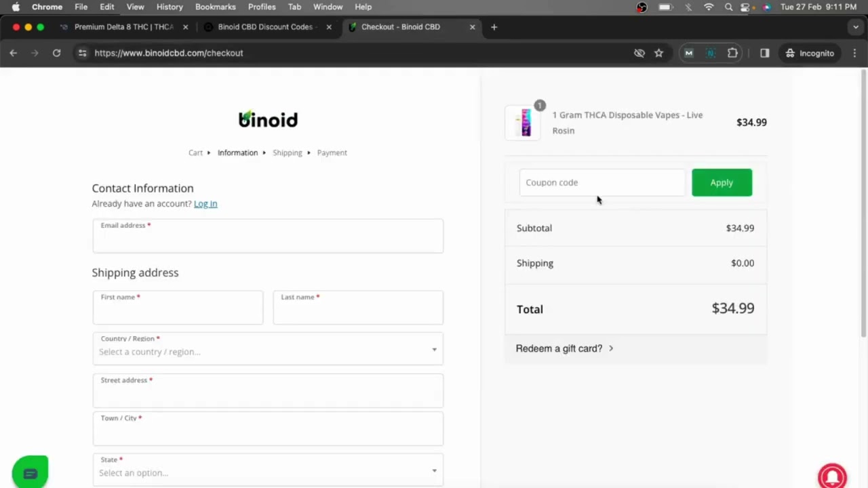Click the date and time in menu bar
Image resolution: width=868 pixels, height=488 pixels.
click(818, 7)
